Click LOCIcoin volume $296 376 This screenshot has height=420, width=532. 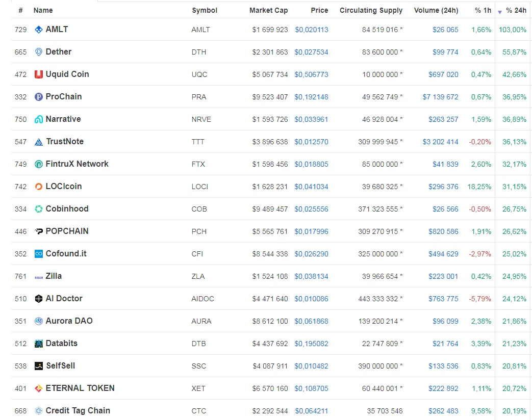pyautogui.click(x=443, y=187)
